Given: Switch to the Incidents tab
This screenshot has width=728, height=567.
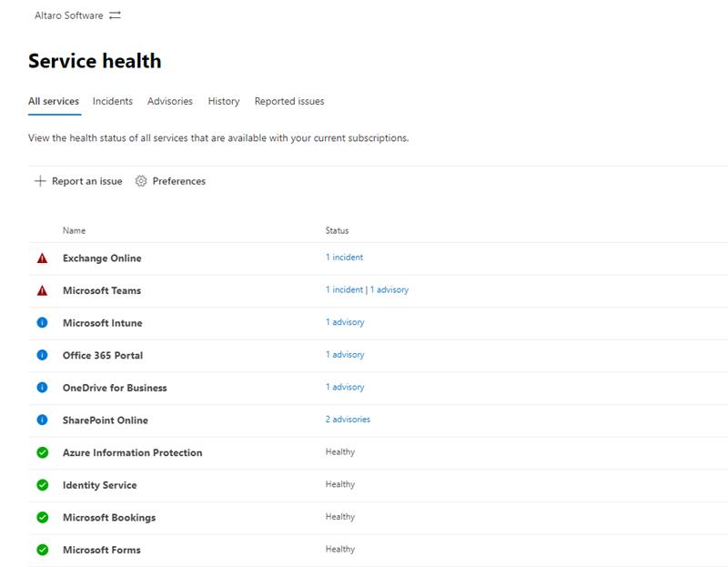Looking at the screenshot, I should pyautogui.click(x=113, y=101).
